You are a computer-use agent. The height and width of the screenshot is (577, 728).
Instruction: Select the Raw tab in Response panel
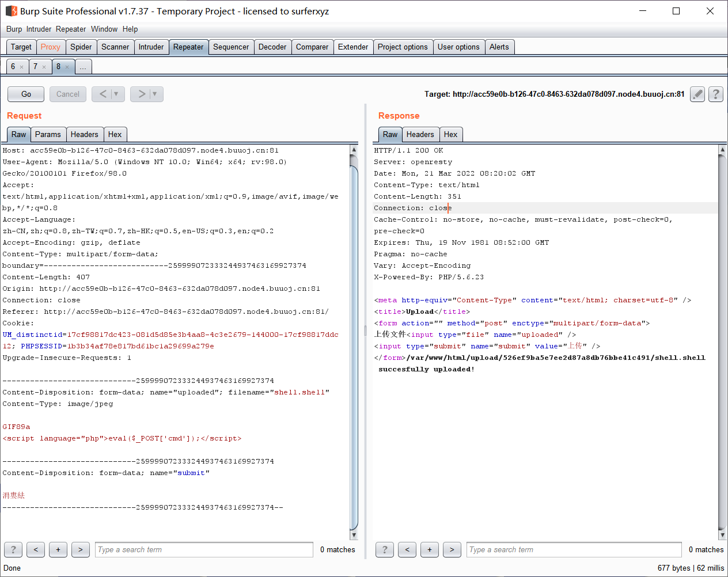tap(390, 134)
